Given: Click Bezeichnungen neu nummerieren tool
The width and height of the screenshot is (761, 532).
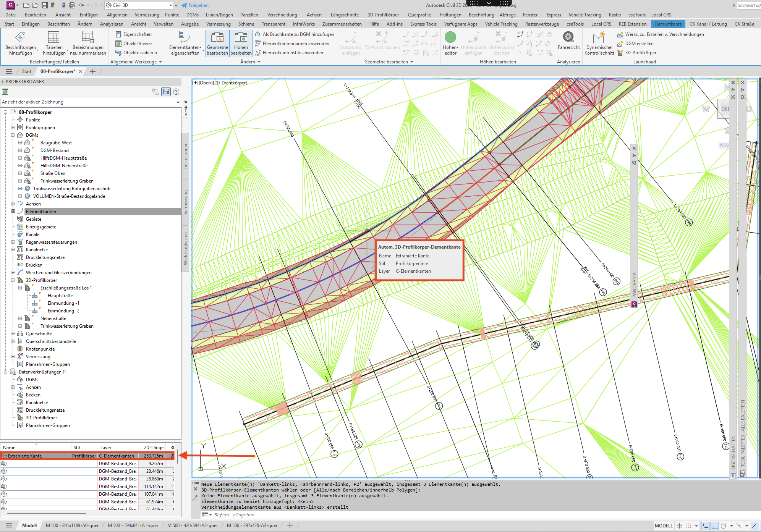Looking at the screenshot, I should click(x=88, y=43).
